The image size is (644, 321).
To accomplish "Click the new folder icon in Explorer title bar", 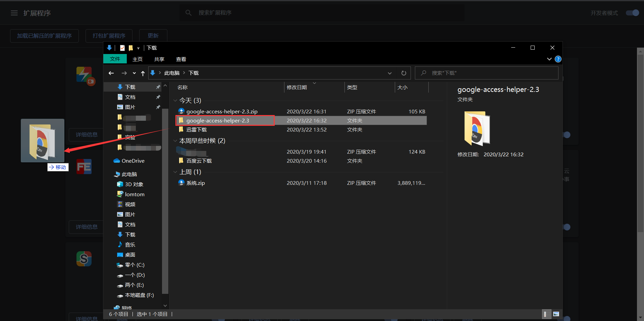I will click(131, 48).
